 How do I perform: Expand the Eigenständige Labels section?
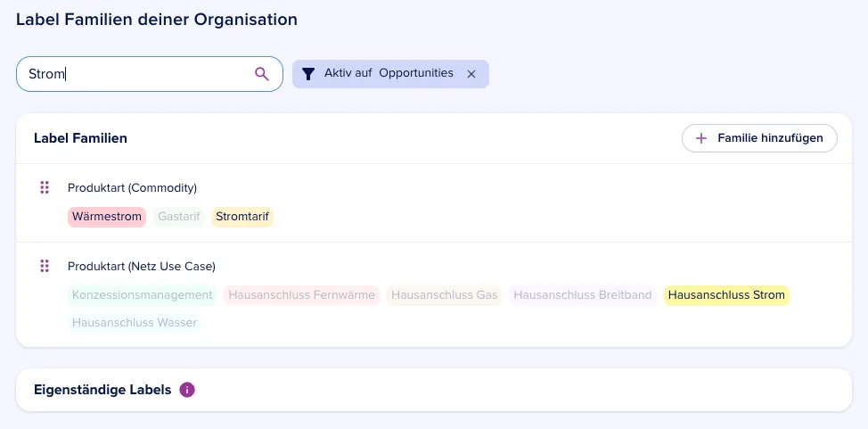434,390
